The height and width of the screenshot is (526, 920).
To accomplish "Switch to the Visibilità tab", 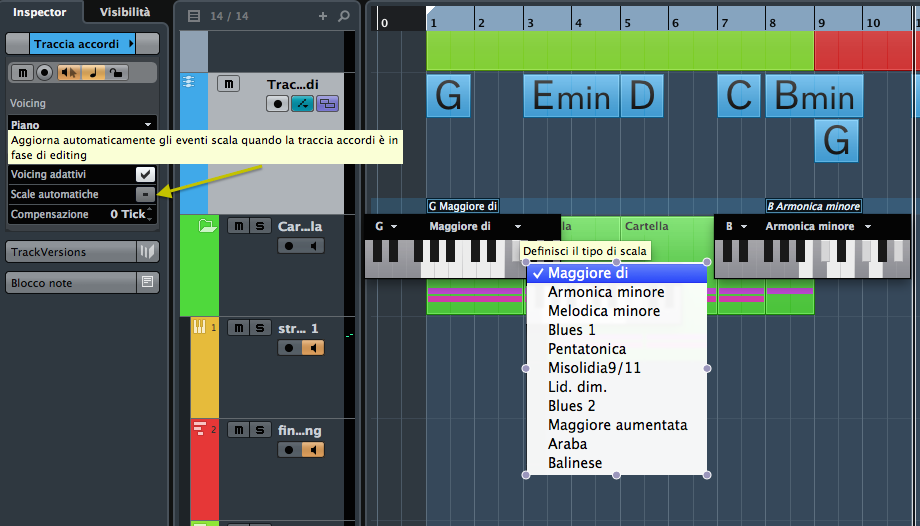I will pos(124,12).
